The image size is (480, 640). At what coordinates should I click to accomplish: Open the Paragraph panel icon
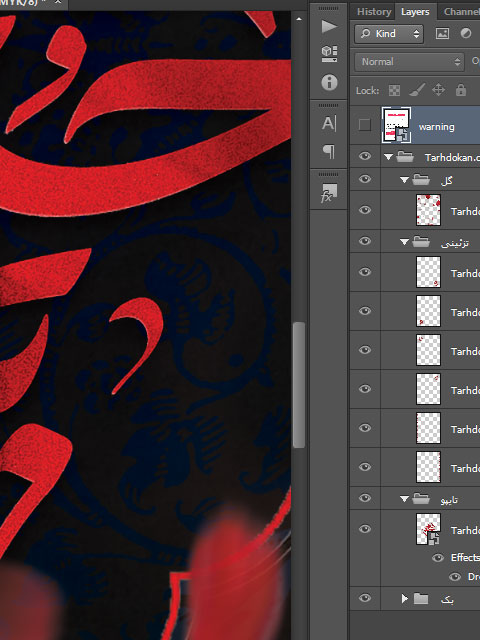coord(329,151)
